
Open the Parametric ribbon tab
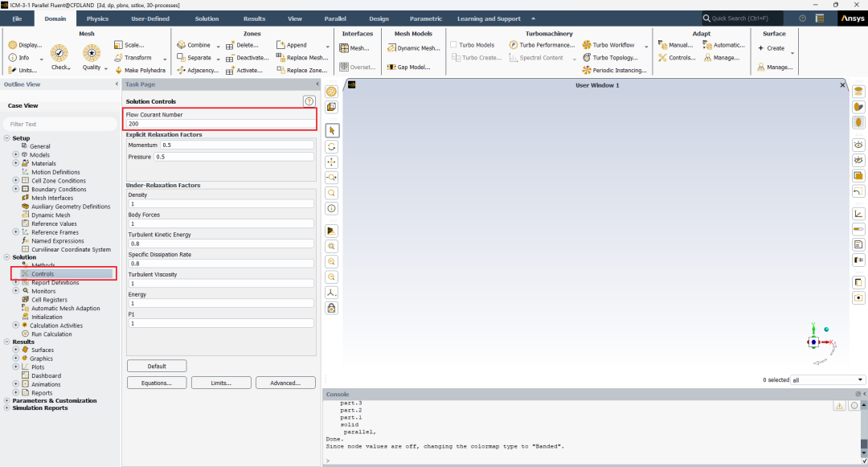point(426,18)
